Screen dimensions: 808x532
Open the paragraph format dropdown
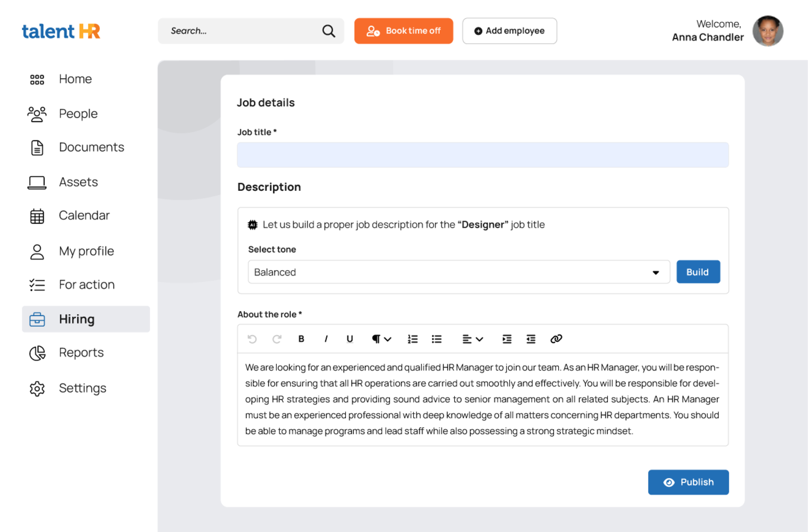pos(381,339)
